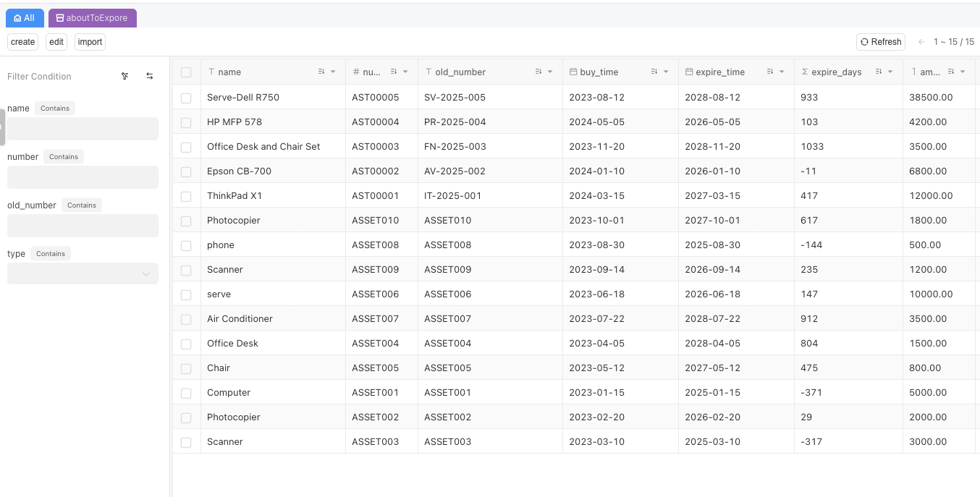Switch to the All tab
The height and width of the screenshot is (497, 980).
click(x=25, y=18)
